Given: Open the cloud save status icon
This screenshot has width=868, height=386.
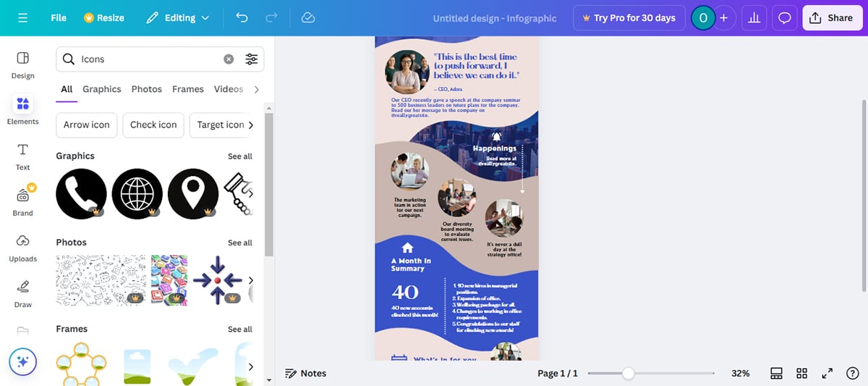Looking at the screenshot, I should coord(308,18).
